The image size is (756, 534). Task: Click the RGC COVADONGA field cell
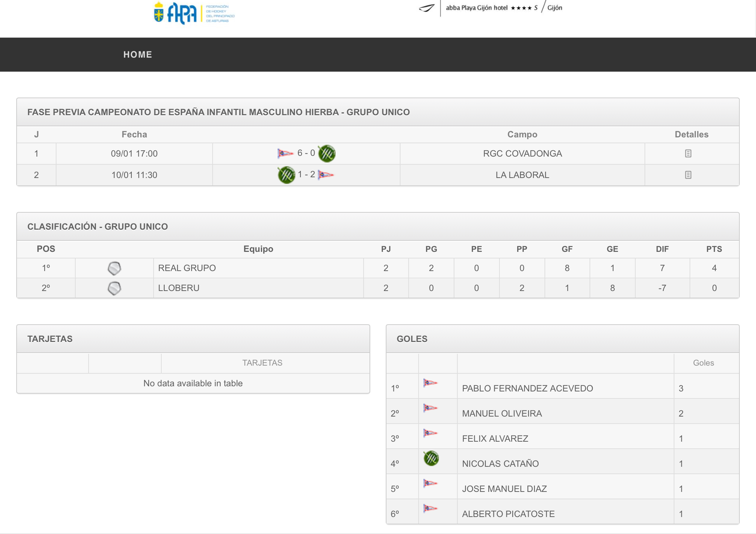click(522, 154)
